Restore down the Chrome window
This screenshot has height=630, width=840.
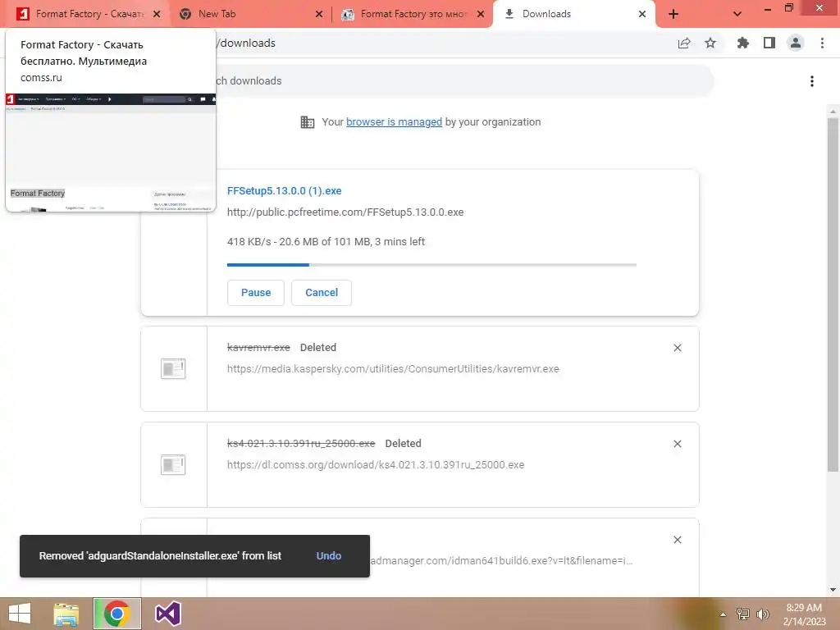(x=788, y=8)
